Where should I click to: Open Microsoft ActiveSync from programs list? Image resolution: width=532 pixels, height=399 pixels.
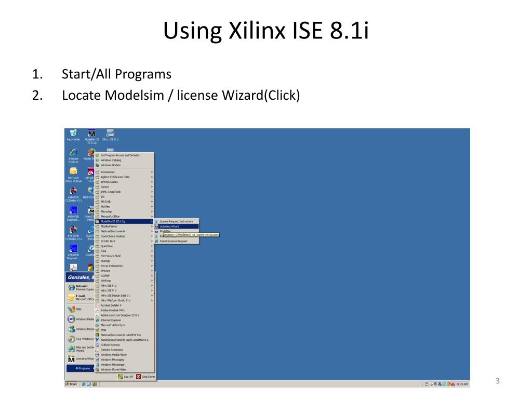[x=125, y=325]
